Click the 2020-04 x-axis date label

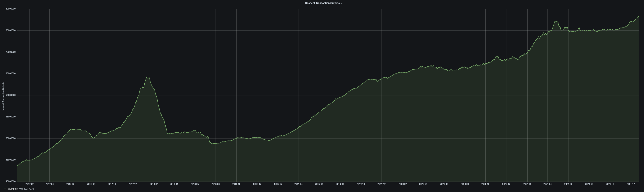tap(423, 184)
